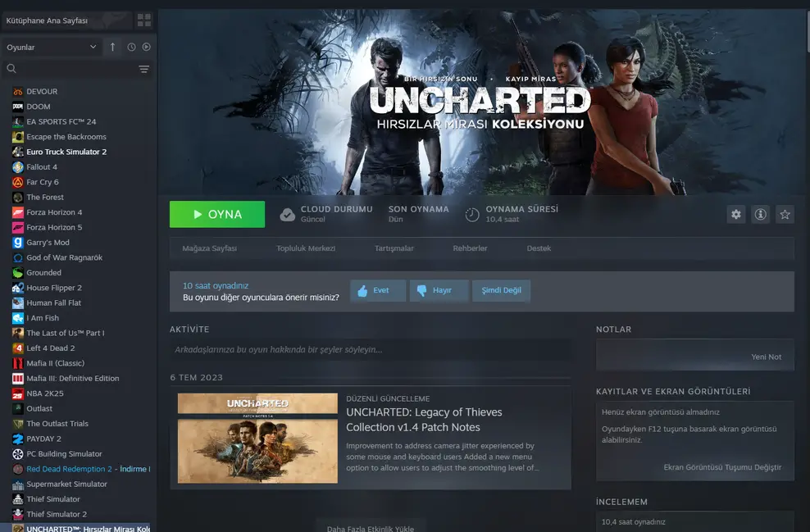
Task: Open UNCHARTED v1.4 Patch Notes title
Action: (x=424, y=420)
